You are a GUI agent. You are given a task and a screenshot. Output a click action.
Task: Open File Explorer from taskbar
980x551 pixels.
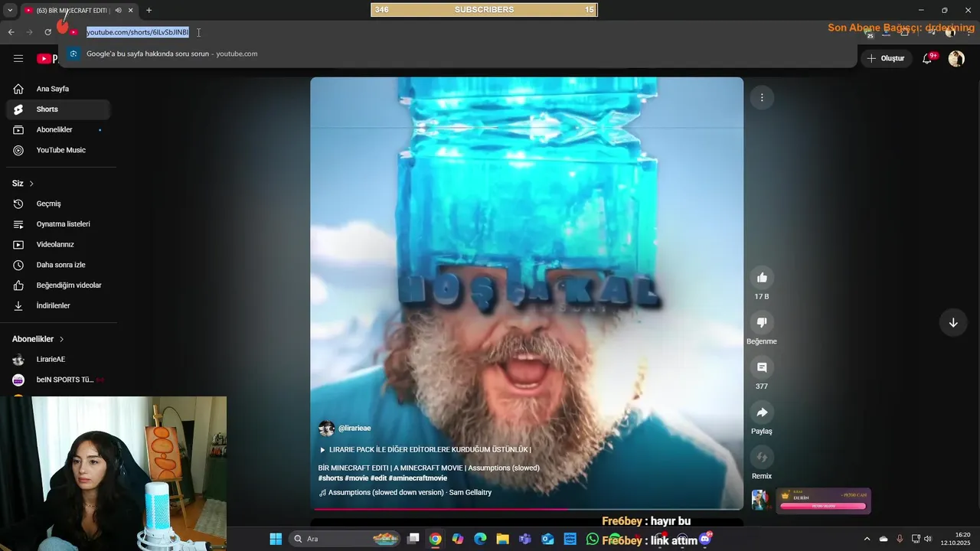pos(502,539)
